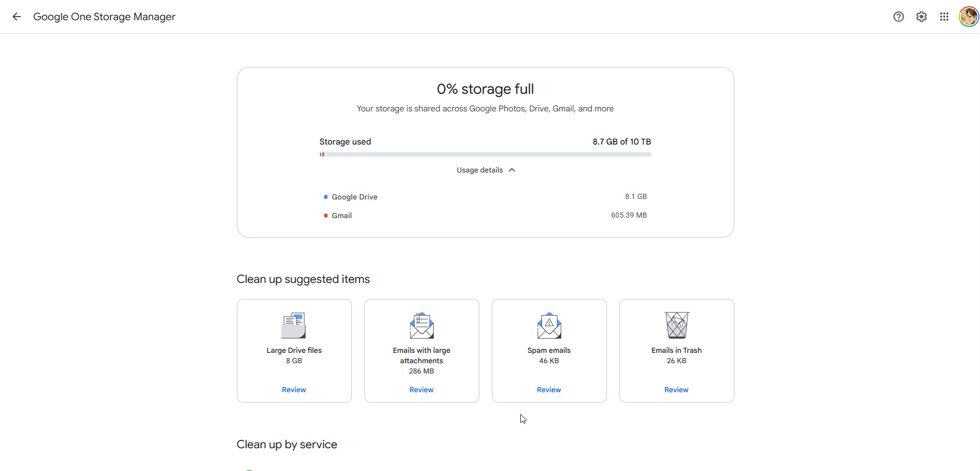Image resolution: width=980 pixels, height=471 pixels.
Task: Open the Google apps grid icon
Action: coord(944,17)
